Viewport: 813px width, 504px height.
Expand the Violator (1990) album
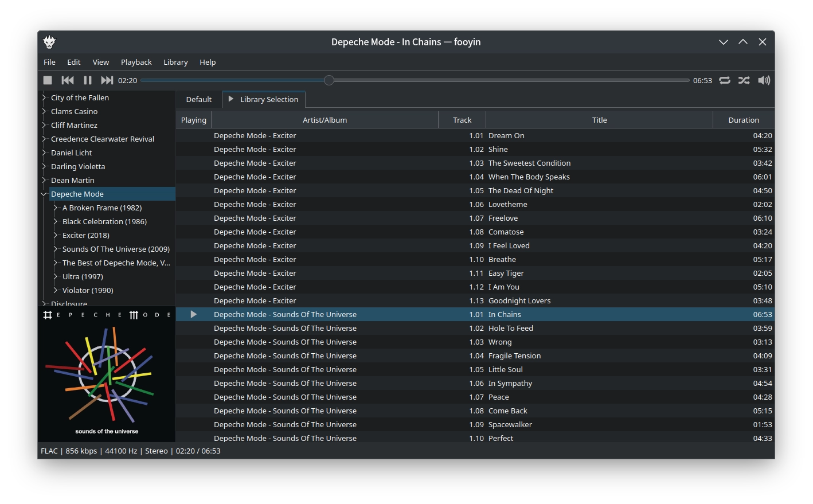pyautogui.click(x=56, y=291)
